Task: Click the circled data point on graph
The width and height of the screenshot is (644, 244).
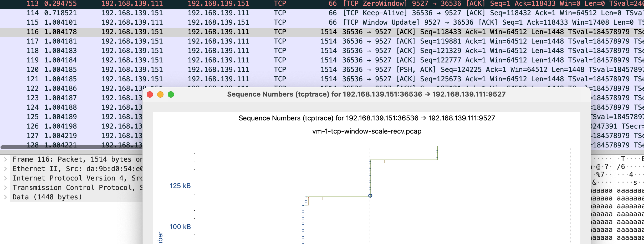Action: 370,196
